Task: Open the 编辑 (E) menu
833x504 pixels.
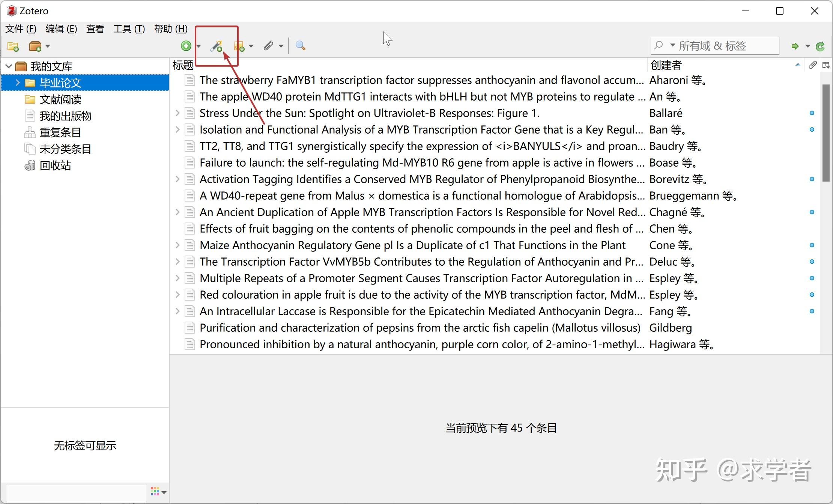Action: [61, 29]
